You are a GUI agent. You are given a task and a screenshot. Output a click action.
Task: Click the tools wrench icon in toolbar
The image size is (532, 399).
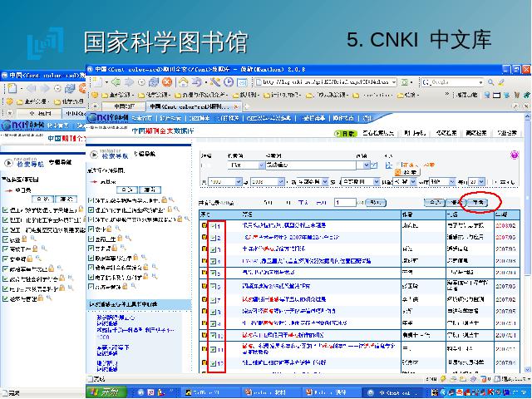point(215,82)
